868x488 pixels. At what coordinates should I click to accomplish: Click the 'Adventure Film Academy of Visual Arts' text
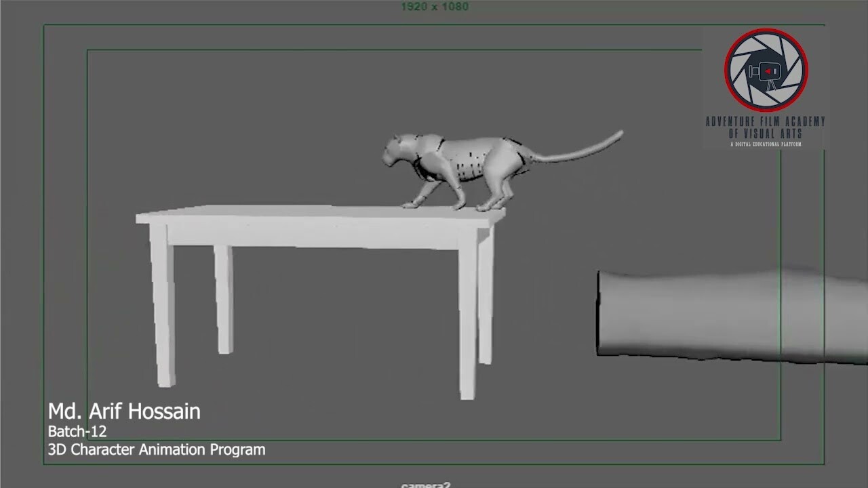point(765,125)
